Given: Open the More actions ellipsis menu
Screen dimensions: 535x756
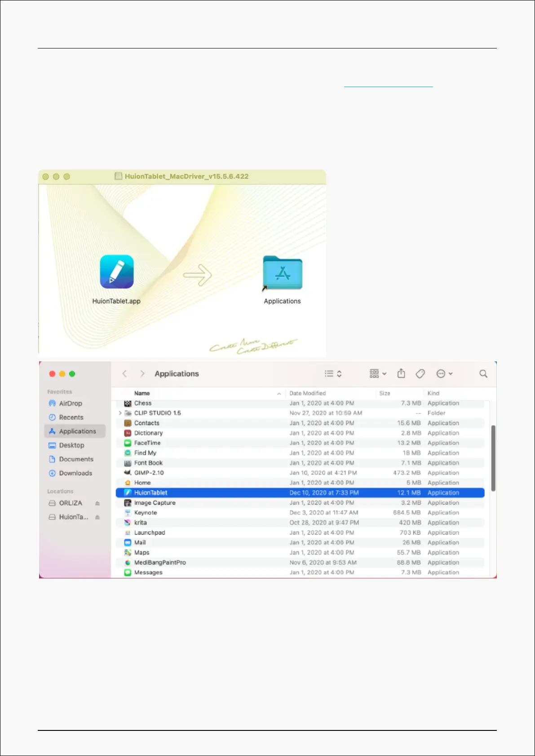Looking at the screenshot, I should click(x=444, y=374).
